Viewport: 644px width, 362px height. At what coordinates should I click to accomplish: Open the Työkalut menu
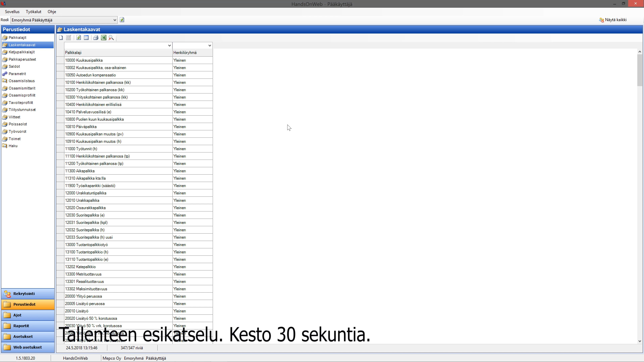click(x=33, y=12)
